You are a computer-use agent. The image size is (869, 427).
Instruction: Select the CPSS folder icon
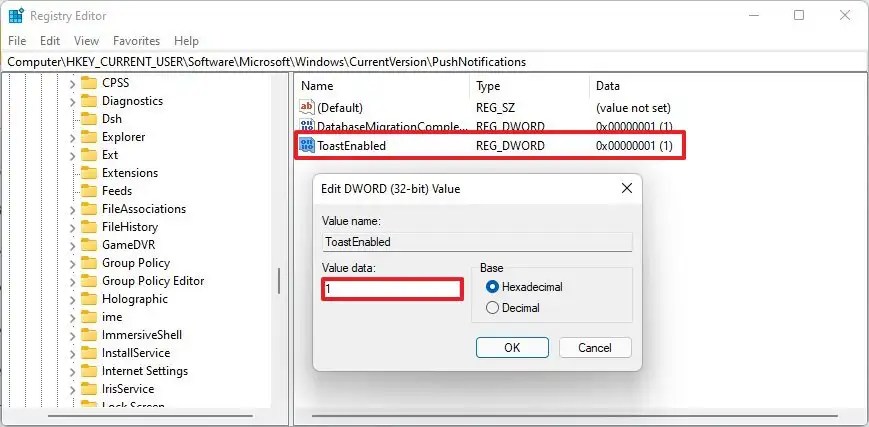click(x=89, y=83)
